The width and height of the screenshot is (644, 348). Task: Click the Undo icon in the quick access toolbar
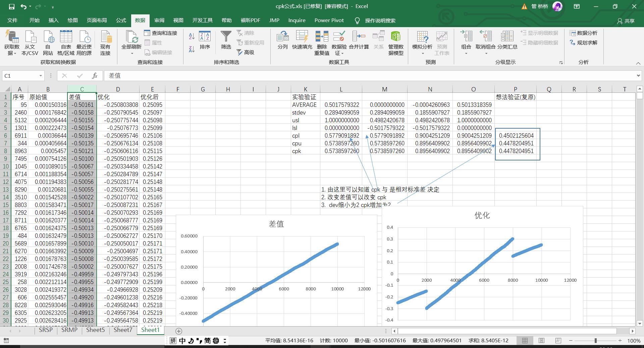23,7
